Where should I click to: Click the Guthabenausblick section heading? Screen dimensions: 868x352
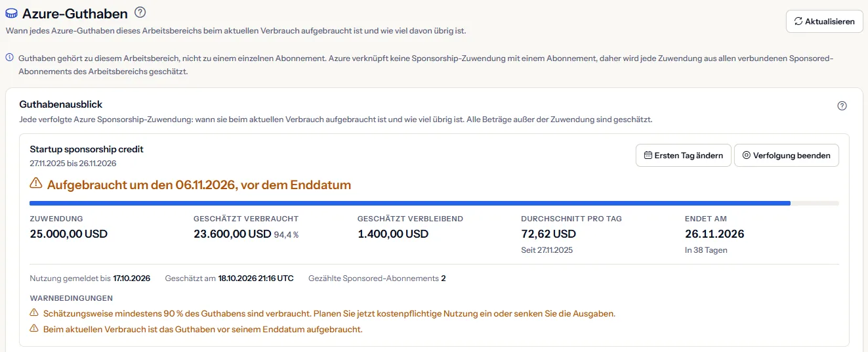point(61,104)
